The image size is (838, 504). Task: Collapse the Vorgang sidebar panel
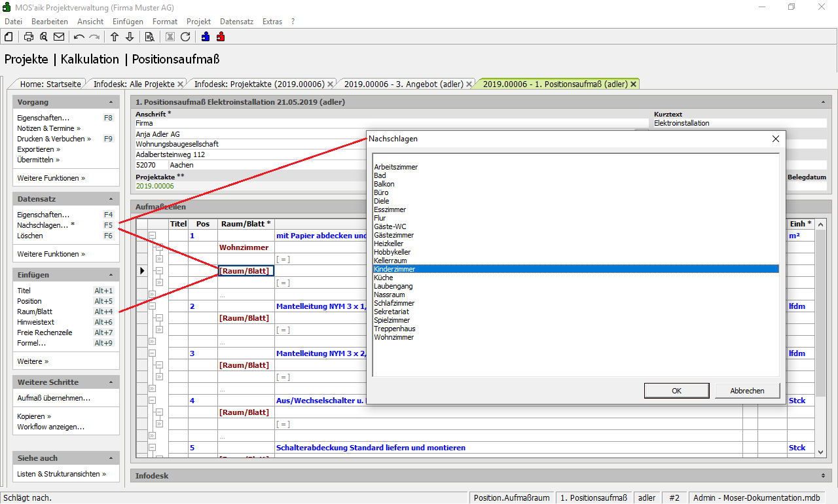pos(111,103)
